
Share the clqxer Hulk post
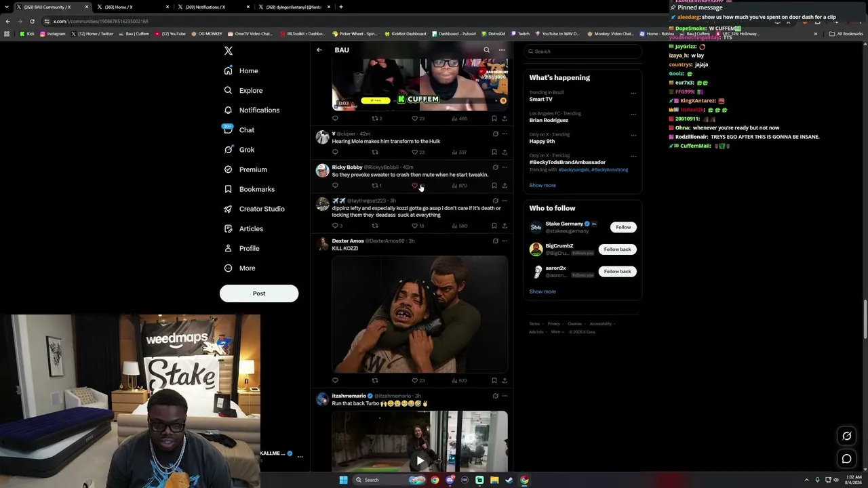[505, 152]
